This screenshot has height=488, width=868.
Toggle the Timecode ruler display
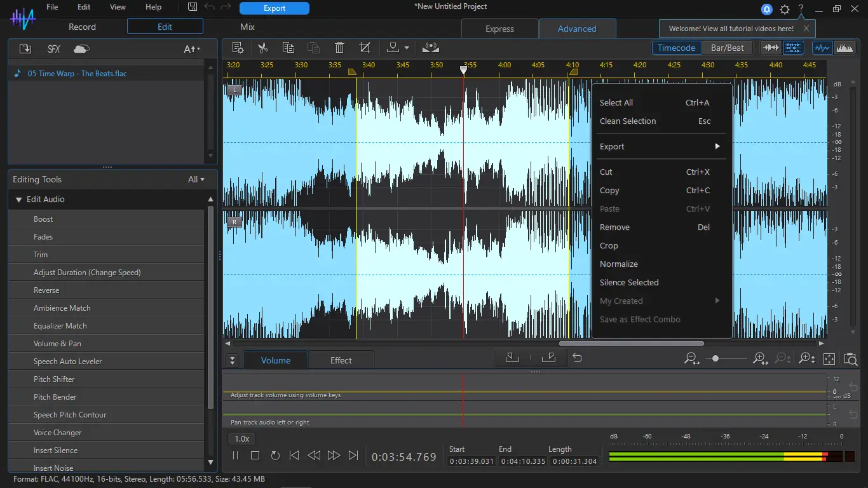pos(676,48)
